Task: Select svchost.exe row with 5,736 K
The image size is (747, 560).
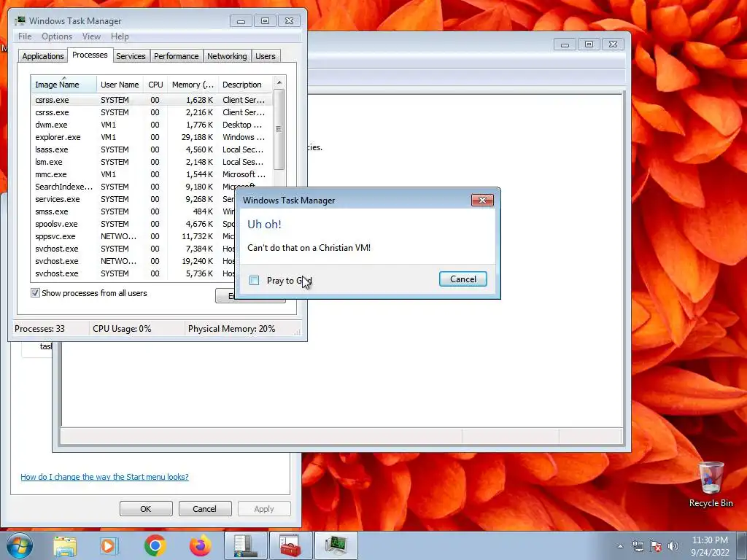Action: (133, 273)
